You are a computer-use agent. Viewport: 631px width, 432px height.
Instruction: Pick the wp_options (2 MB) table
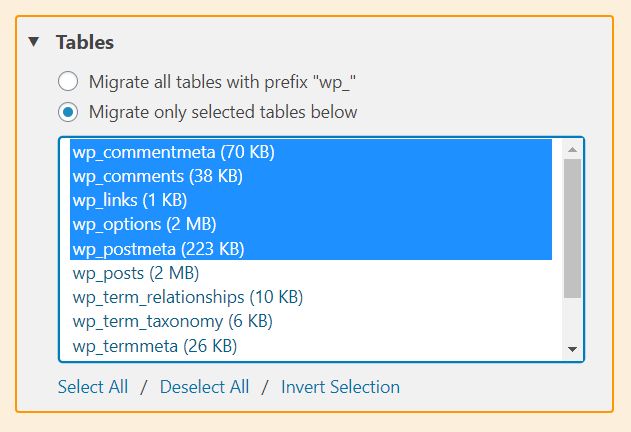(x=311, y=224)
